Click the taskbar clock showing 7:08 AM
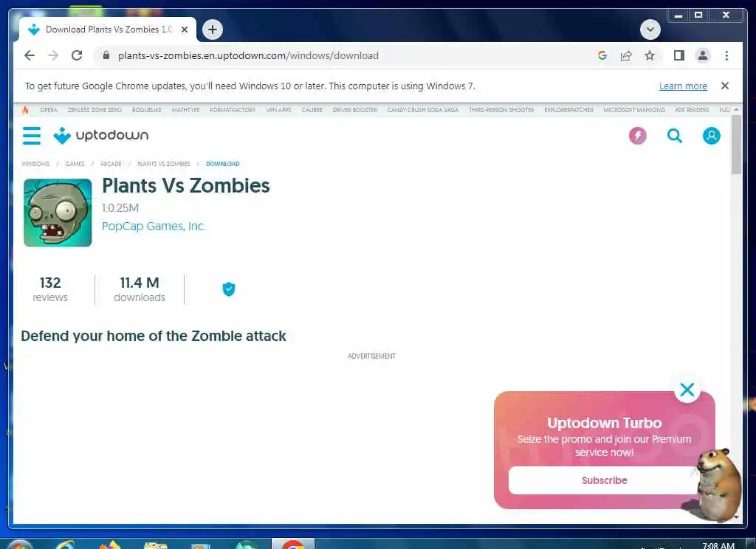756x549 pixels. 718,545
